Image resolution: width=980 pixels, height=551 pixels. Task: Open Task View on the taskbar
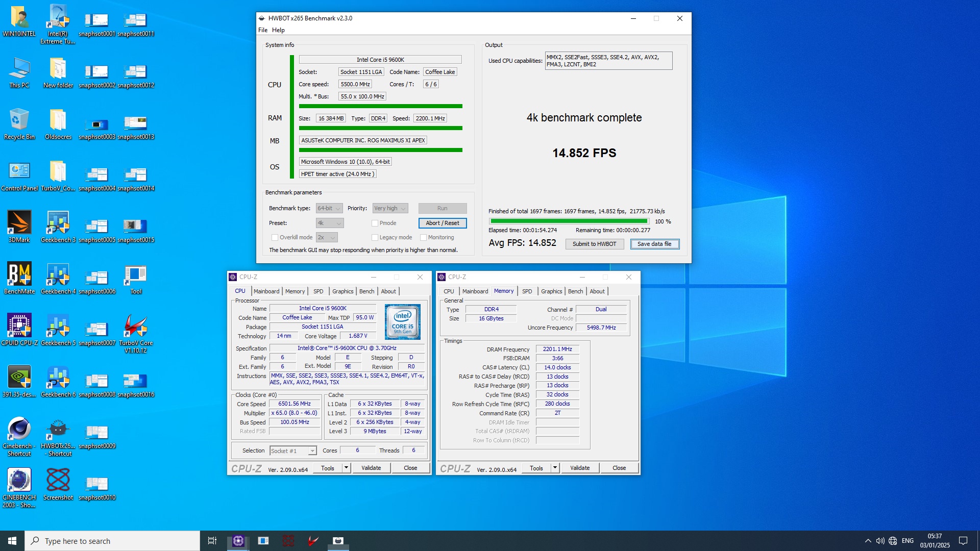212,541
